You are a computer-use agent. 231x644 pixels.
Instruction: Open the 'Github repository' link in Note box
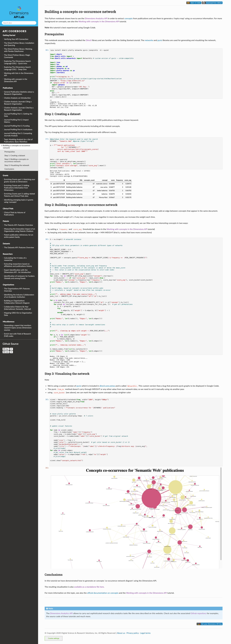click(199, 613)
